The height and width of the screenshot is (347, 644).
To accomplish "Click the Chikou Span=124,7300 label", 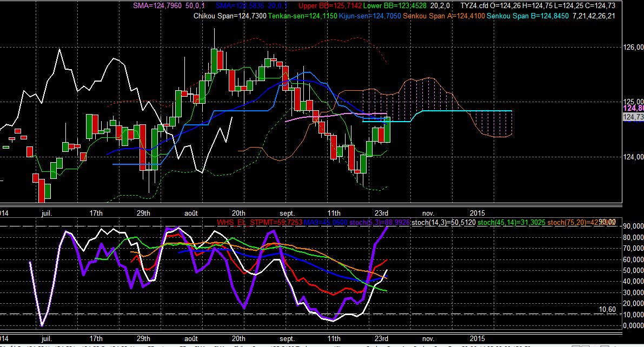I will point(230,16).
